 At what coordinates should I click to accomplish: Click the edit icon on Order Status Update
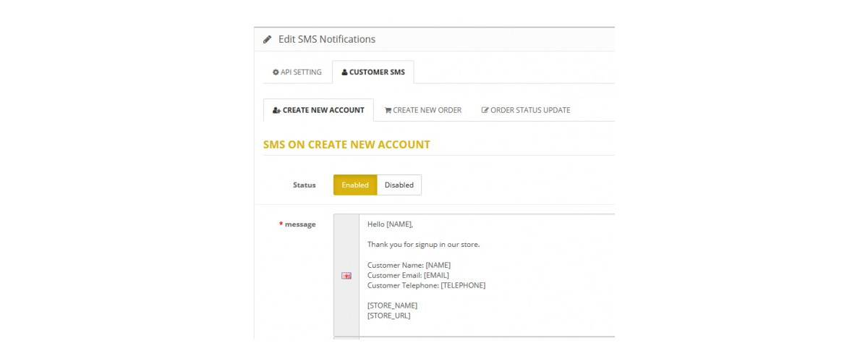click(x=485, y=110)
